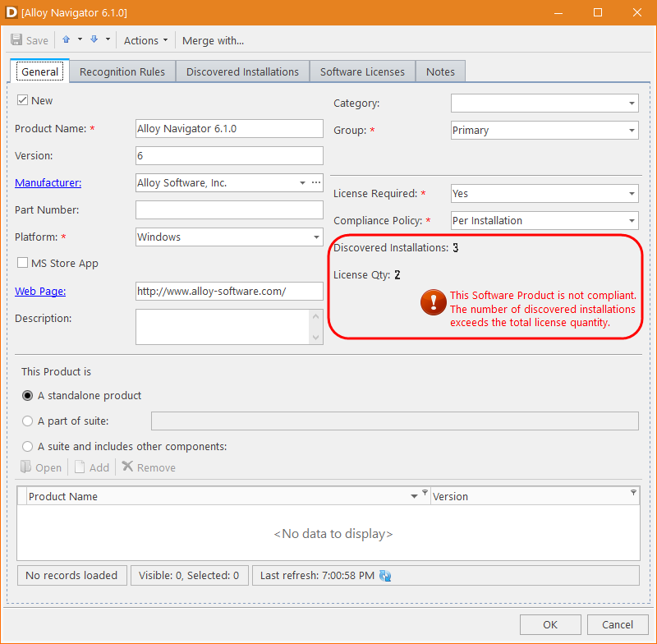Open the down arrow dropdown menu
657x644 pixels.
click(108, 39)
